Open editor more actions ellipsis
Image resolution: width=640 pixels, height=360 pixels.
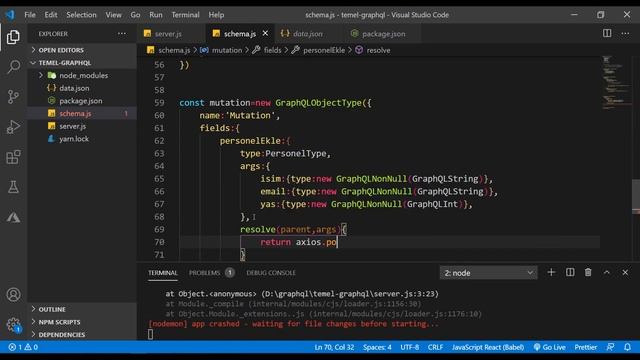(625, 33)
